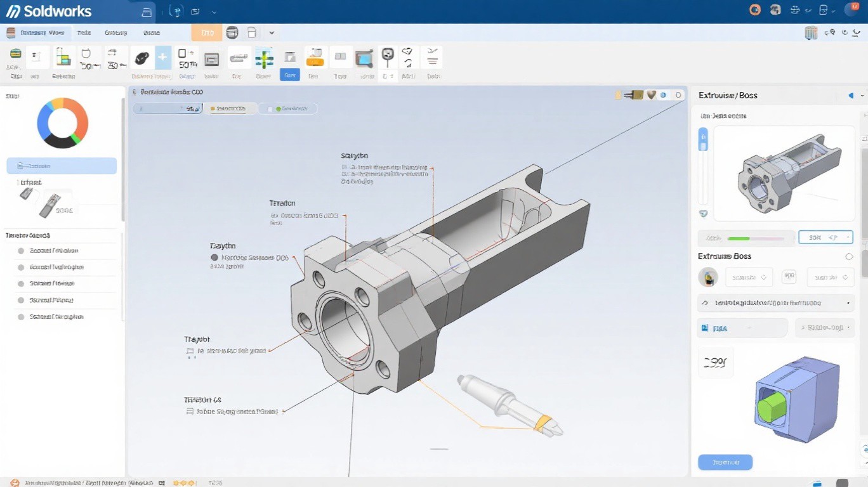Click the green cross on blue ribbon icon
Viewport: 868px width, 487px height.
tap(264, 58)
